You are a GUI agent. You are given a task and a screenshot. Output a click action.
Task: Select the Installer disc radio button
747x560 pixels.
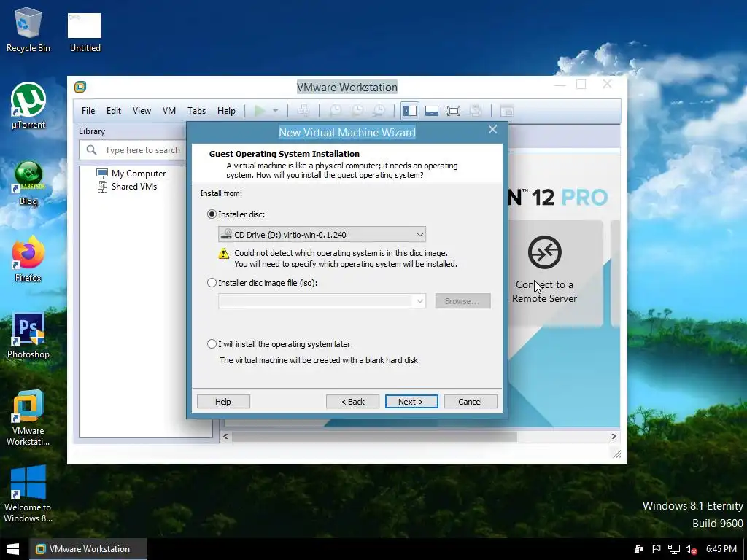212,214
